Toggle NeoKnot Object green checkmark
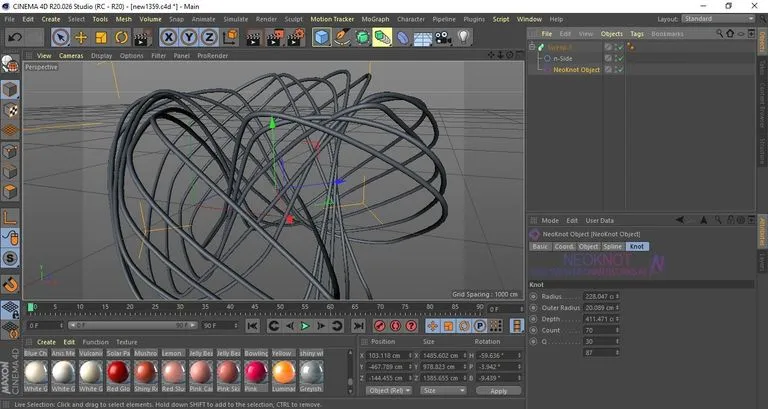The width and height of the screenshot is (768, 409). (621, 70)
